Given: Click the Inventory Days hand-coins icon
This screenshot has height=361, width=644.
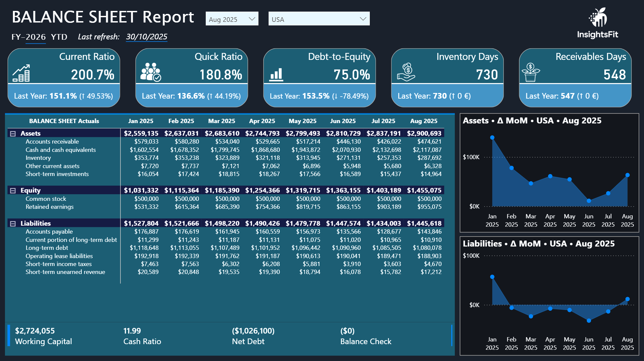Looking at the screenshot, I should 406,72.
